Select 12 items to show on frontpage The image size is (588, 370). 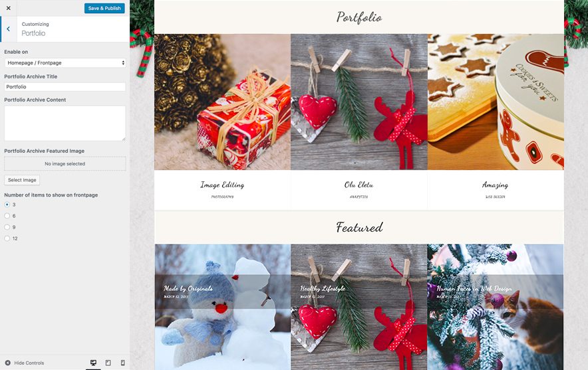pos(7,238)
